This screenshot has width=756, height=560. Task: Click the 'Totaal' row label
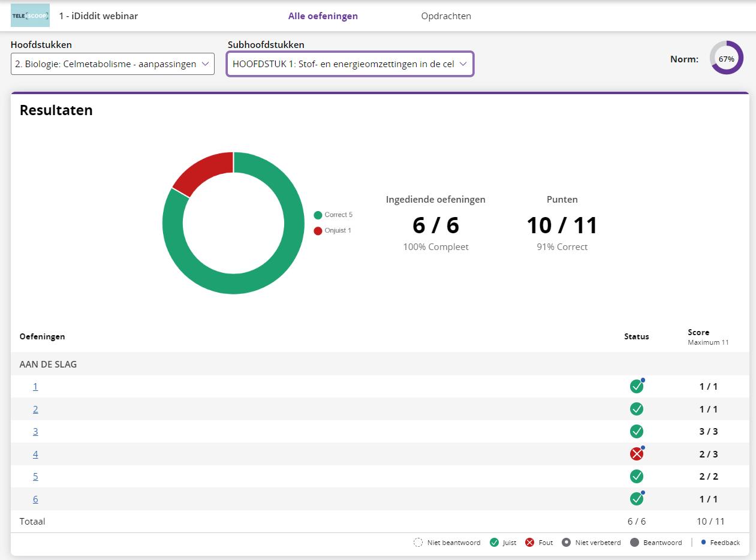pyautogui.click(x=32, y=521)
